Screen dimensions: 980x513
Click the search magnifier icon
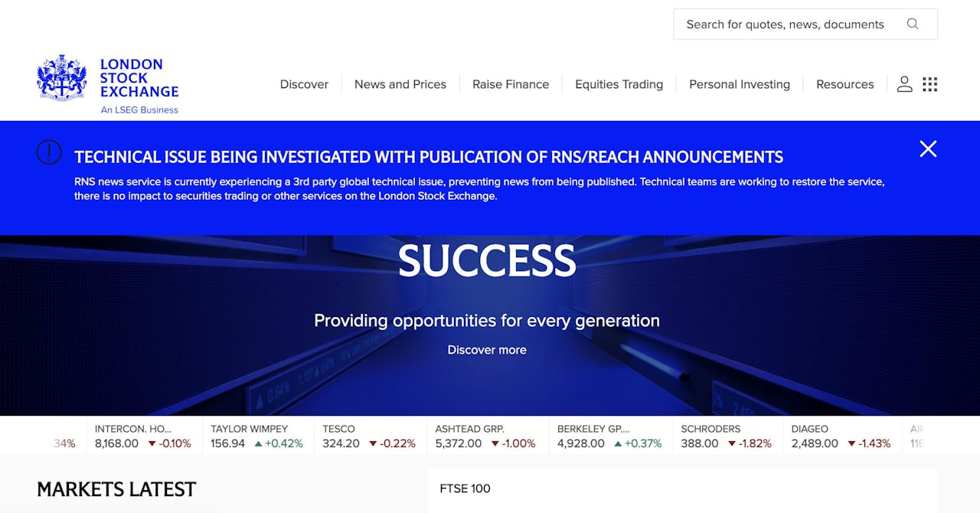[x=912, y=24]
